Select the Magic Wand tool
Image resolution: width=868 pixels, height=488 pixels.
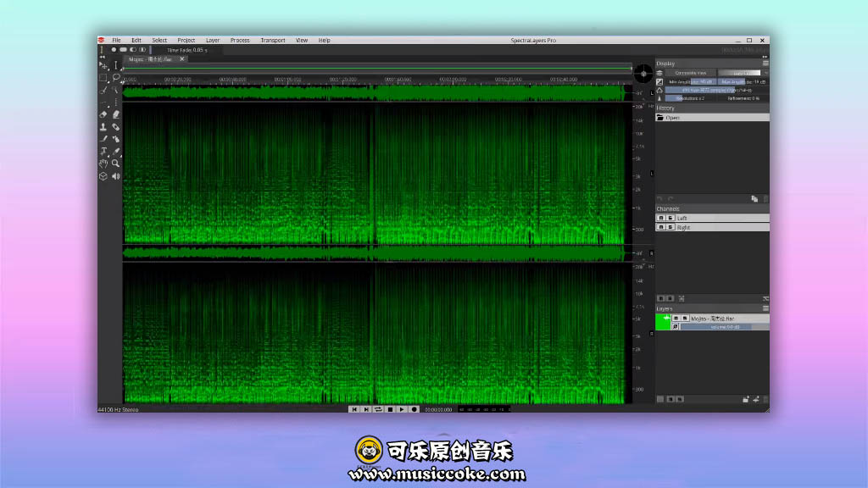click(115, 90)
